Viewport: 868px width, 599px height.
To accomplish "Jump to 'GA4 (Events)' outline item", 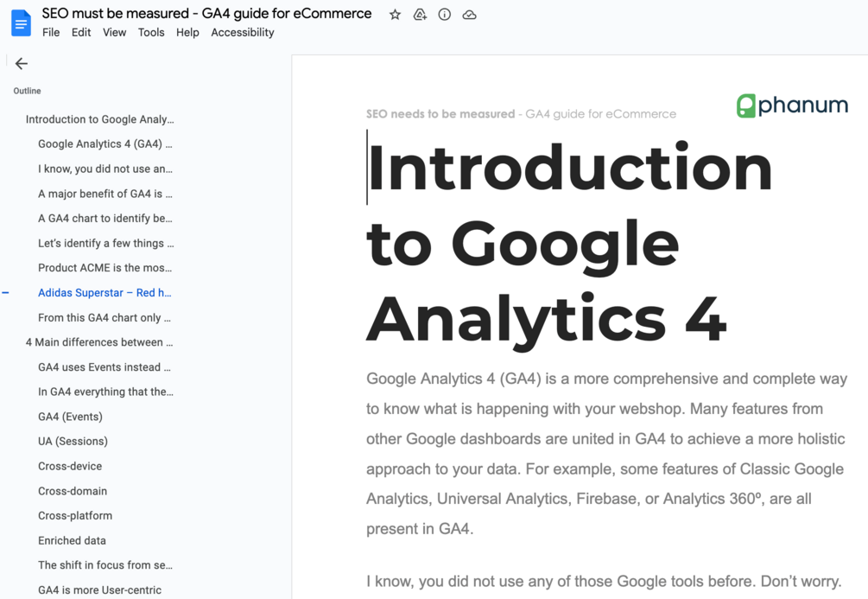I will [70, 417].
